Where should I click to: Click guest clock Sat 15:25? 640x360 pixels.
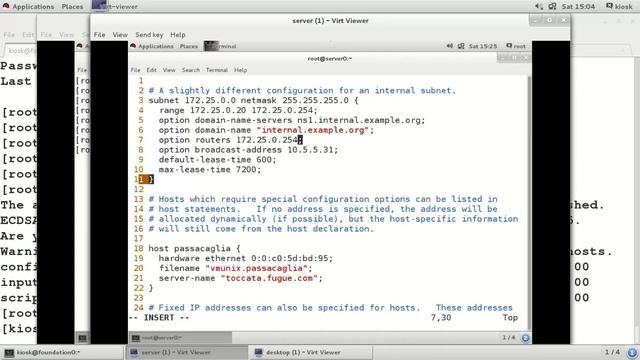[x=482, y=46]
